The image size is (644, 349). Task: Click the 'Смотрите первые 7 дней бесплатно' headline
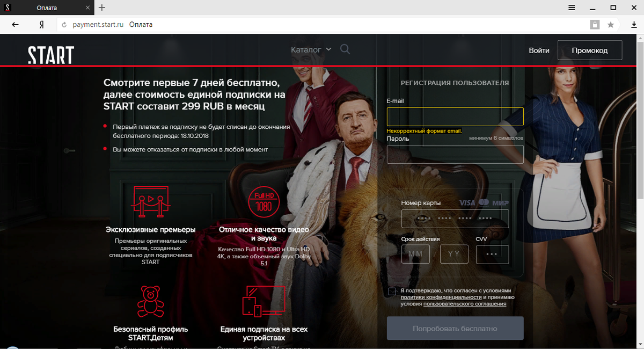point(194,94)
